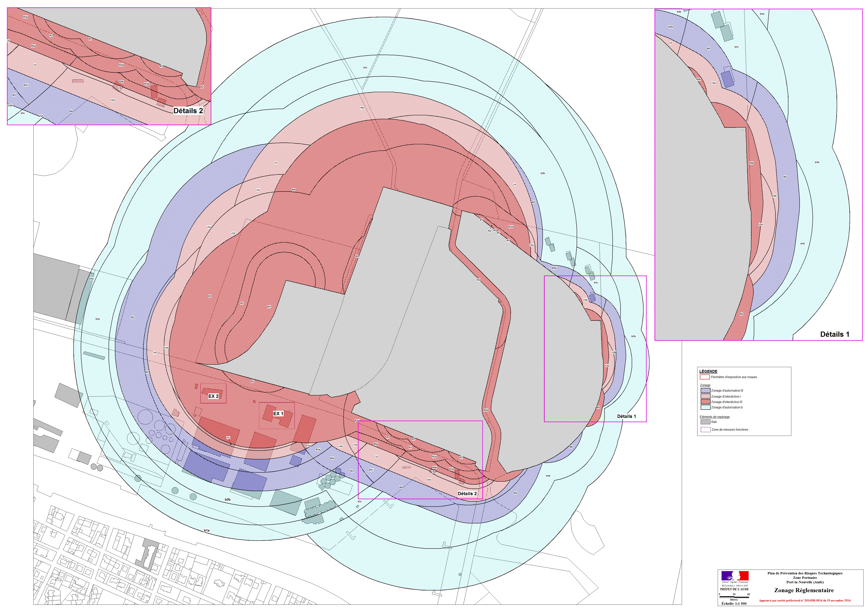This screenshot has height=614, width=868.
Task: Click the cyan Zonage d'autorisation b swatch
Action: pos(706,407)
